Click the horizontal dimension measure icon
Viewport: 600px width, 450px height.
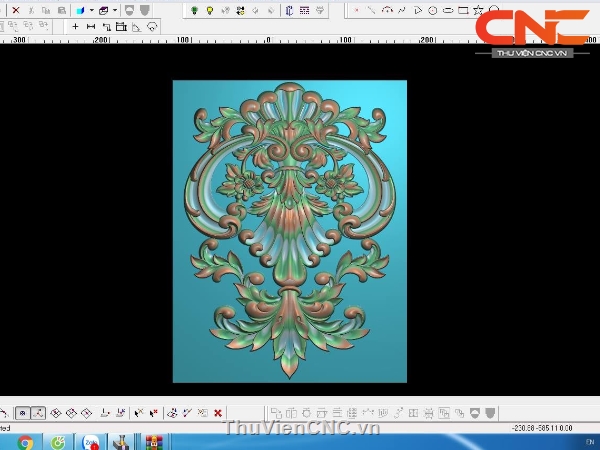pos(91,26)
